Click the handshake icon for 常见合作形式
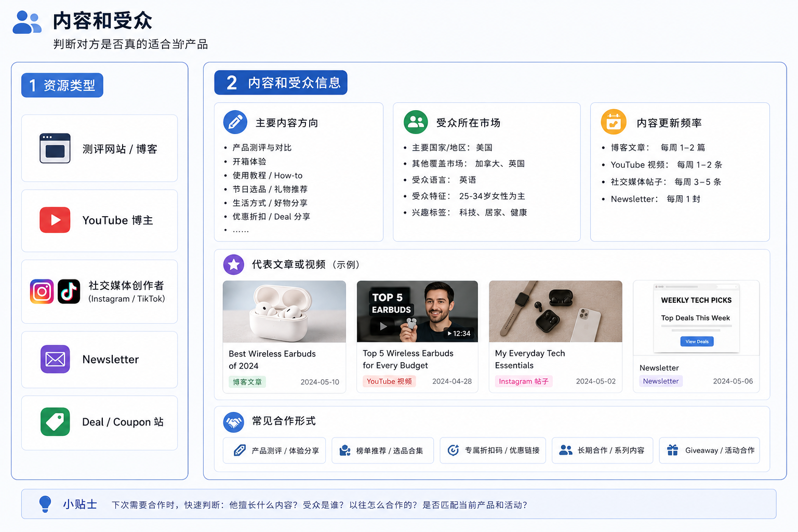Viewport: 798px width, 532px height. 234,422
